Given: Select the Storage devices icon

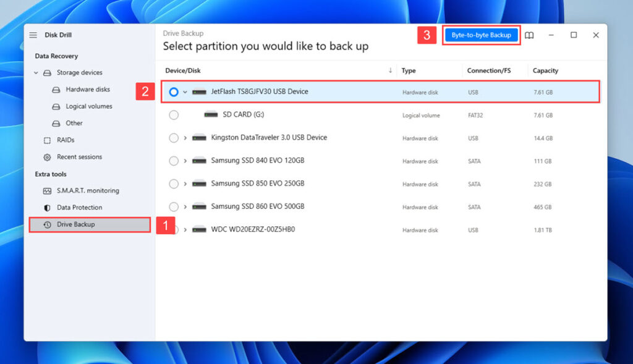Looking at the screenshot, I should click(47, 72).
